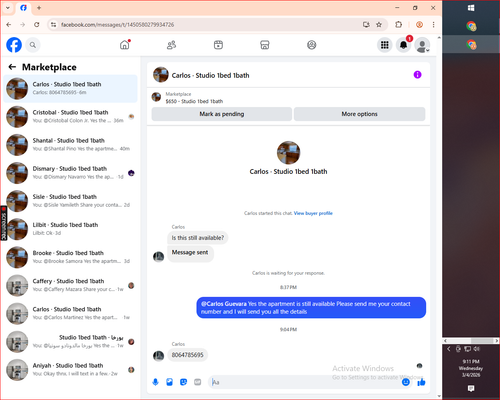The width and height of the screenshot is (500, 400).
Task: Open the emoji picker in message box
Action: pos(406,382)
